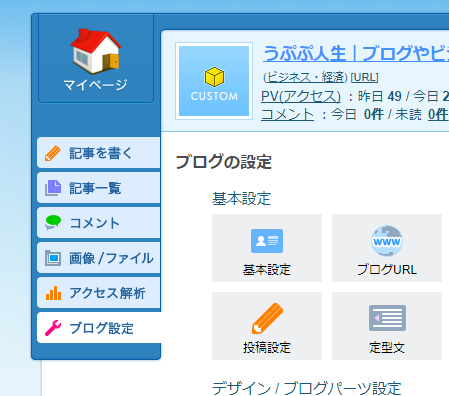
Task: Click the pink wrench icon beside ブログ設定
Action: [53, 328]
